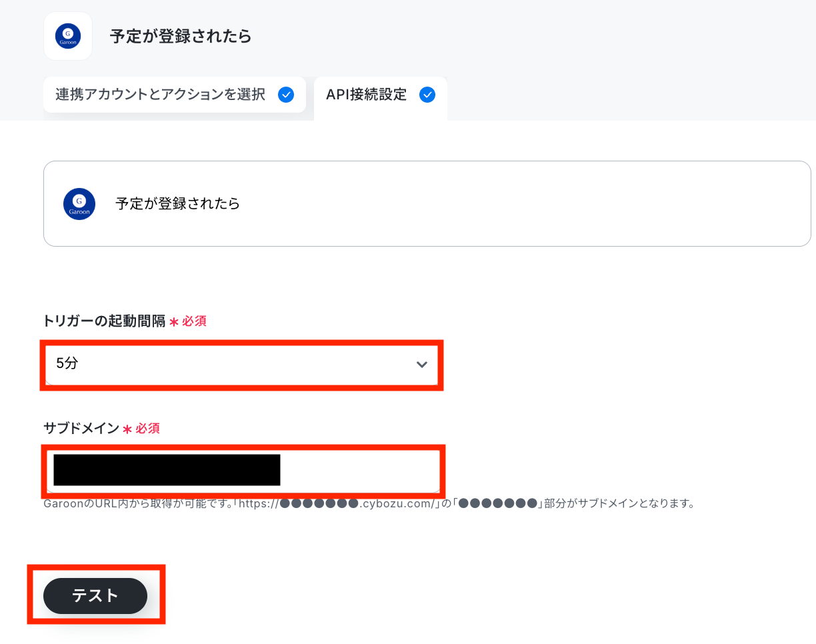Click the blue checkmark on 連携アカウントとアクションを選択 tab
The width and height of the screenshot is (816, 644).
(286, 95)
